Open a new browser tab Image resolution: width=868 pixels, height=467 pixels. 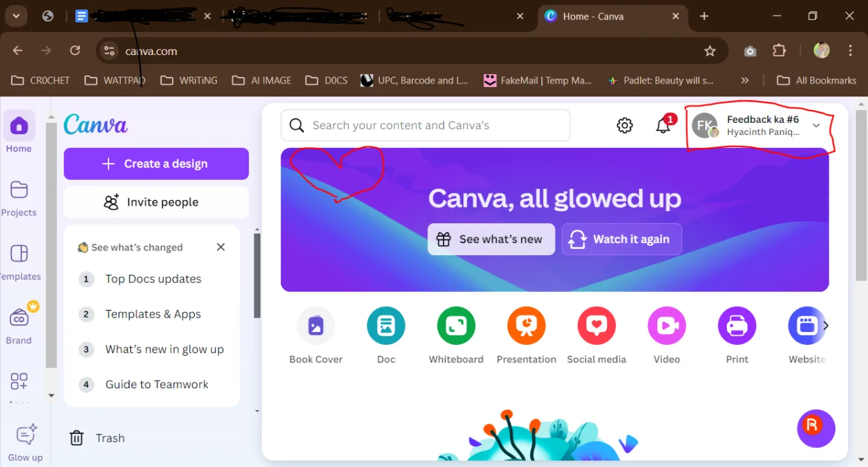pos(704,16)
